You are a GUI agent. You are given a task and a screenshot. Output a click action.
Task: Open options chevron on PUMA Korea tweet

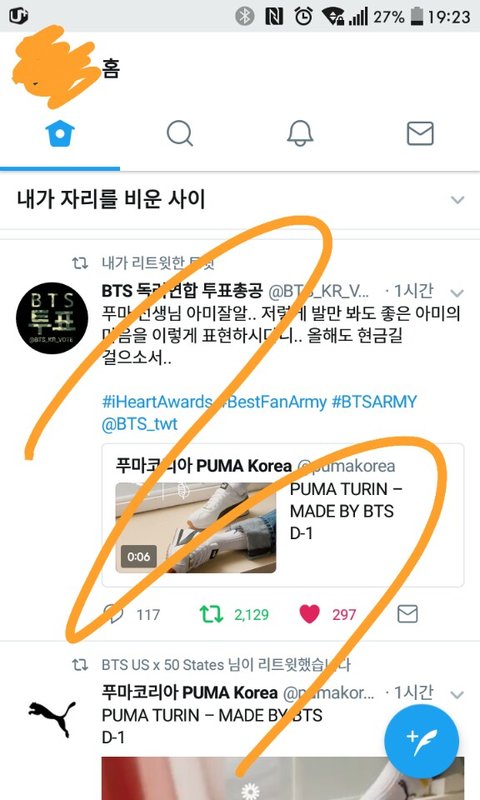coord(457,694)
